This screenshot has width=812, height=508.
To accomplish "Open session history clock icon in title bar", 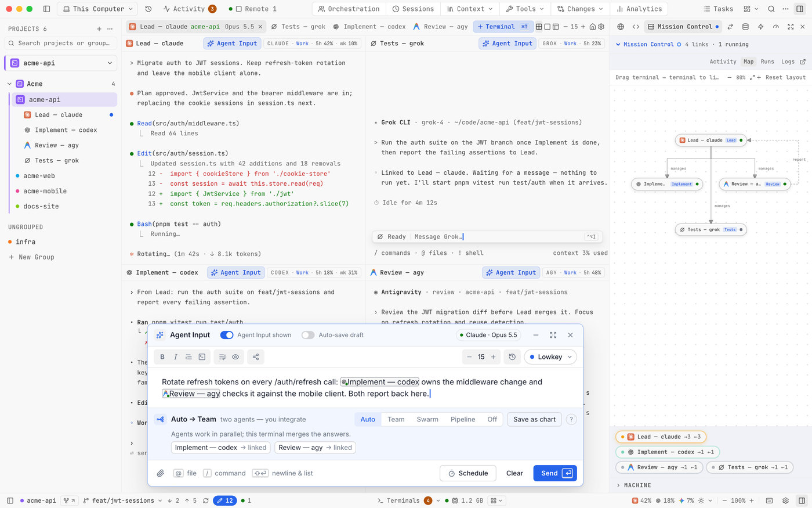I will coord(148,9).
